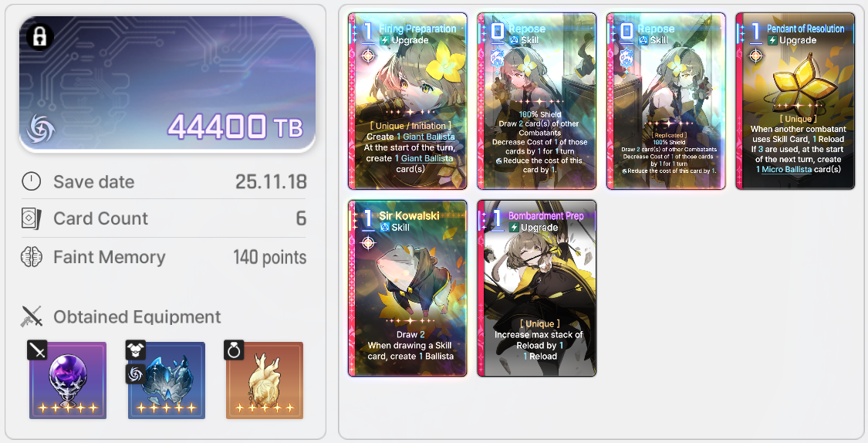Screen dimensions: 868x443
Task: Click the ring slot badge icon
Action: [234, 350]
